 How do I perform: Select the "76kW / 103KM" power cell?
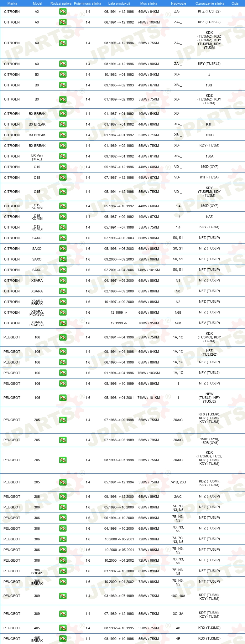[149, 373]
